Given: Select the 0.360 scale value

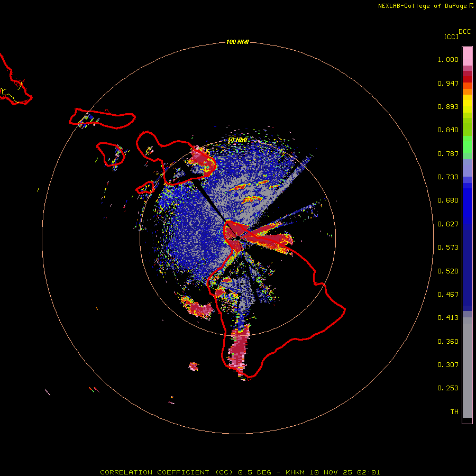Looking at the screenshot, I should coord(448,342).
